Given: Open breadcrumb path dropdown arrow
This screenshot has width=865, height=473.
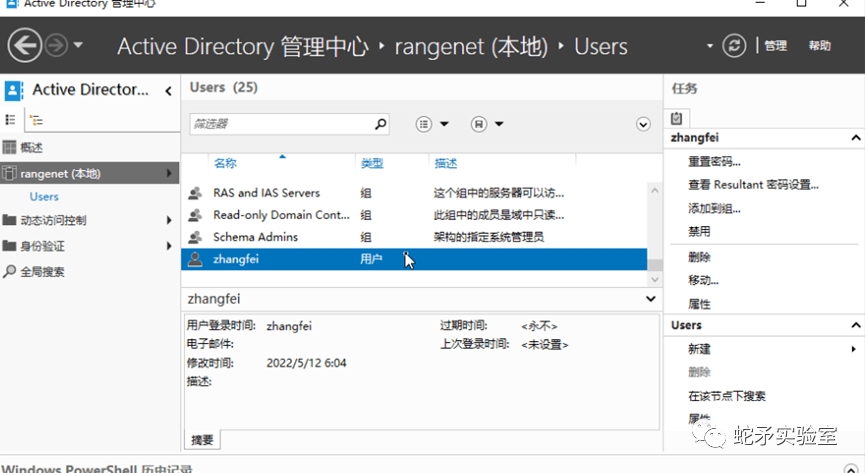Looking at the screenshot, I should (x=710, y=46).
